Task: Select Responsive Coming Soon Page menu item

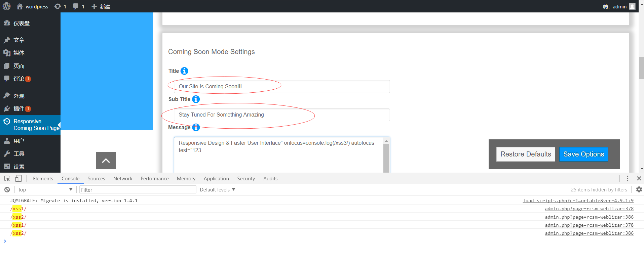Action: [x=30, y=125]
